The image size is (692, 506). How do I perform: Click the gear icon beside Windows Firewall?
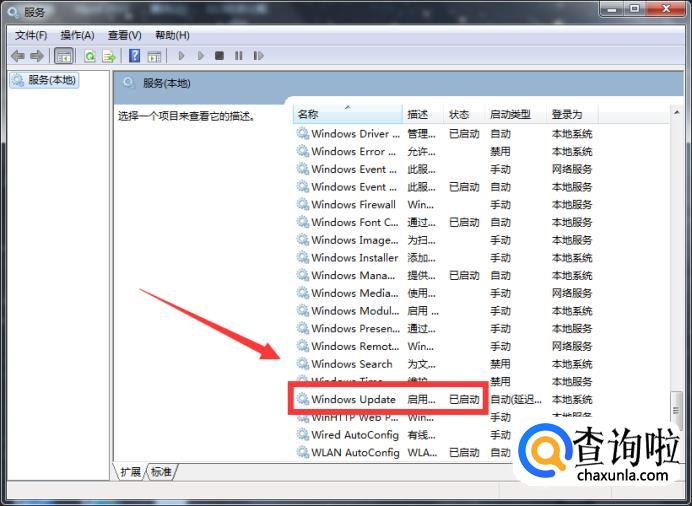point(303,204)
